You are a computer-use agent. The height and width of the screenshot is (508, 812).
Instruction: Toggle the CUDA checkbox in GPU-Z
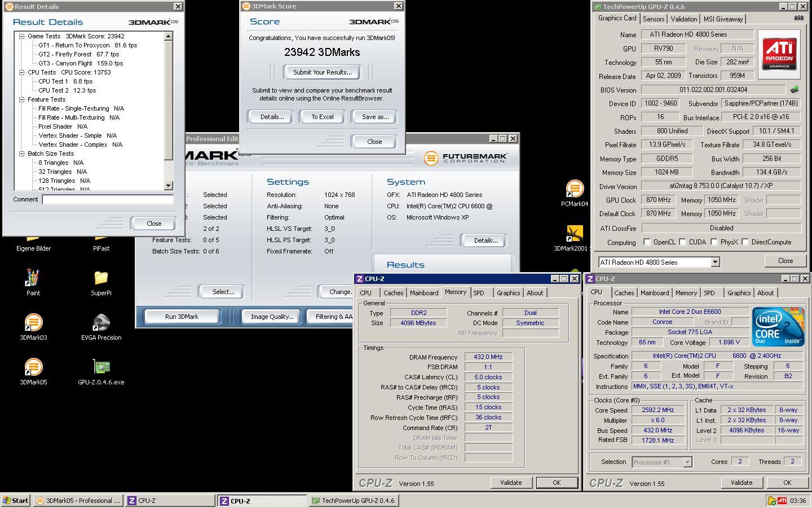tap(682, 242)
